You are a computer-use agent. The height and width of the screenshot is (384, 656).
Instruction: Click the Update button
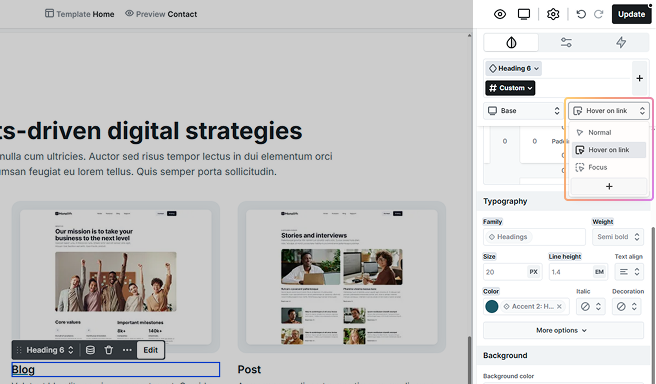click(631, 14)
